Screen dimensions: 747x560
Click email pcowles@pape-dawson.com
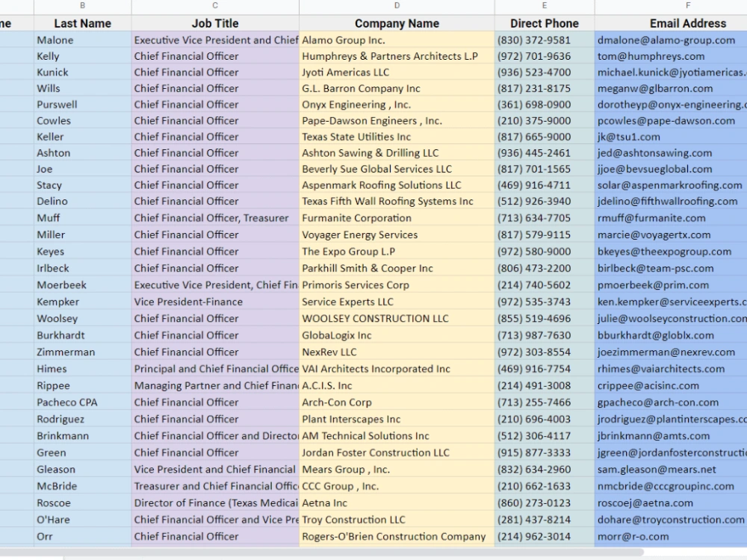(x=671, y=121)
